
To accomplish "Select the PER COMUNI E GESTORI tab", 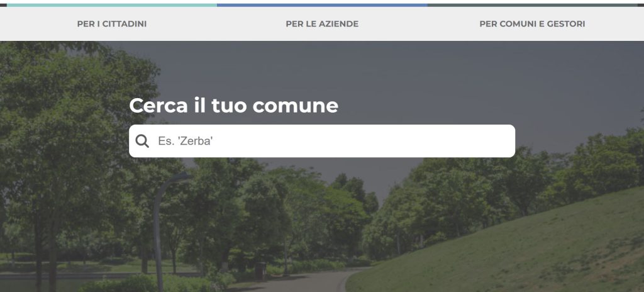I will tap(532, 24).
